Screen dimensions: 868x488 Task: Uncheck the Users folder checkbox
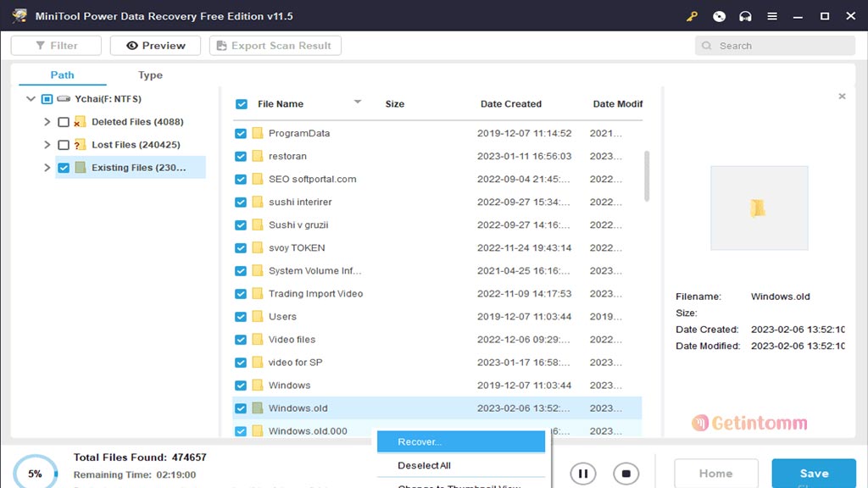(240, 317)
